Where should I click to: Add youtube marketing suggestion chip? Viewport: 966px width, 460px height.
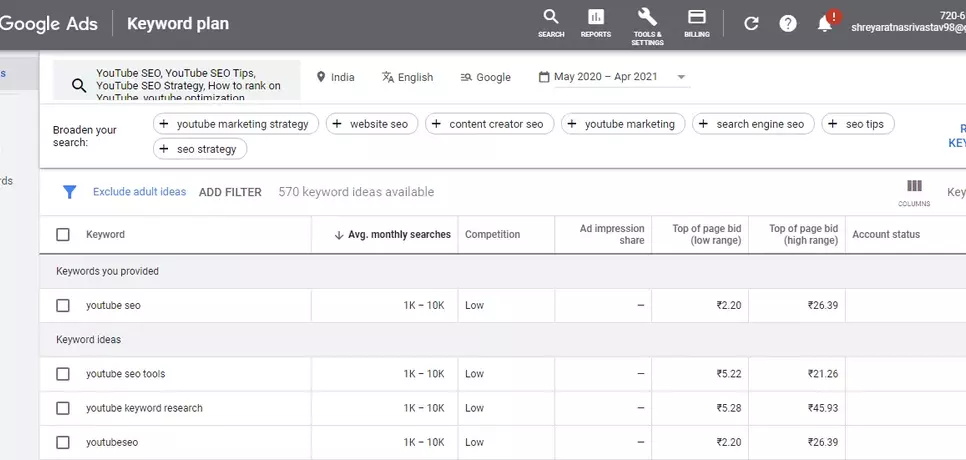(623, 124)
